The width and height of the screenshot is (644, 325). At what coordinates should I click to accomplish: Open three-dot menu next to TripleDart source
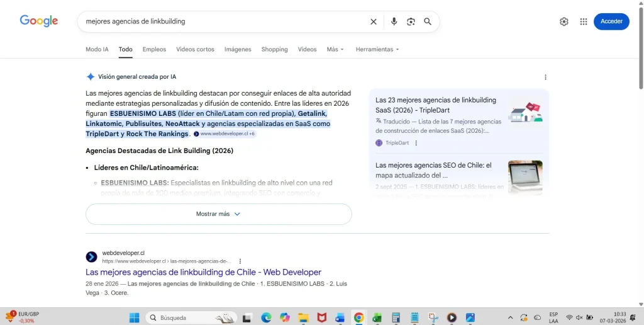(x=416, y=143)
